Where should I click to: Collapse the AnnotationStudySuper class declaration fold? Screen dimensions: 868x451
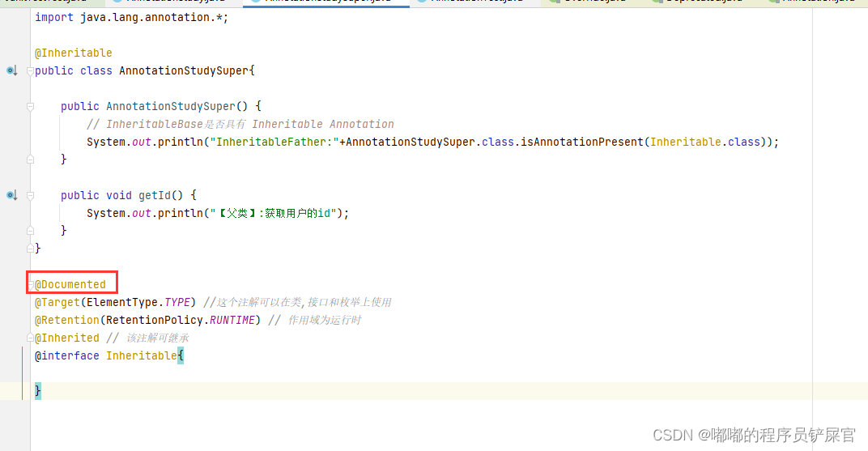[x=31, y=70]
